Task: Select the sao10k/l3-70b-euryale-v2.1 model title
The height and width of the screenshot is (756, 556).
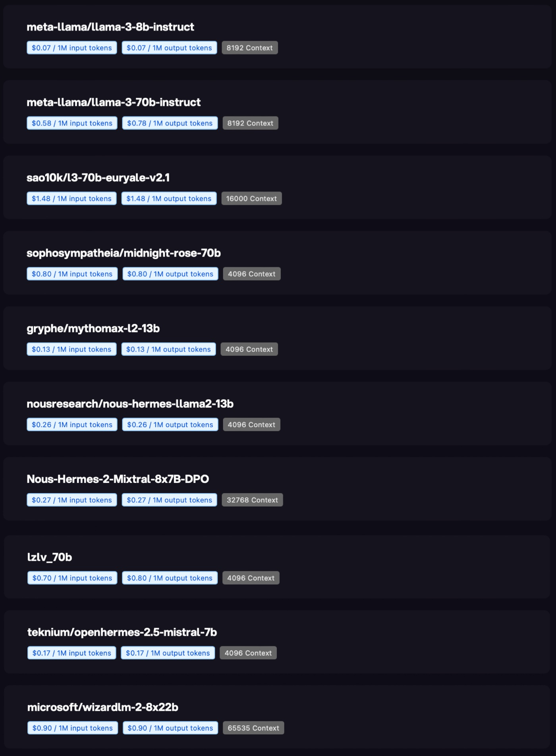Action: [x=98, y=178]
